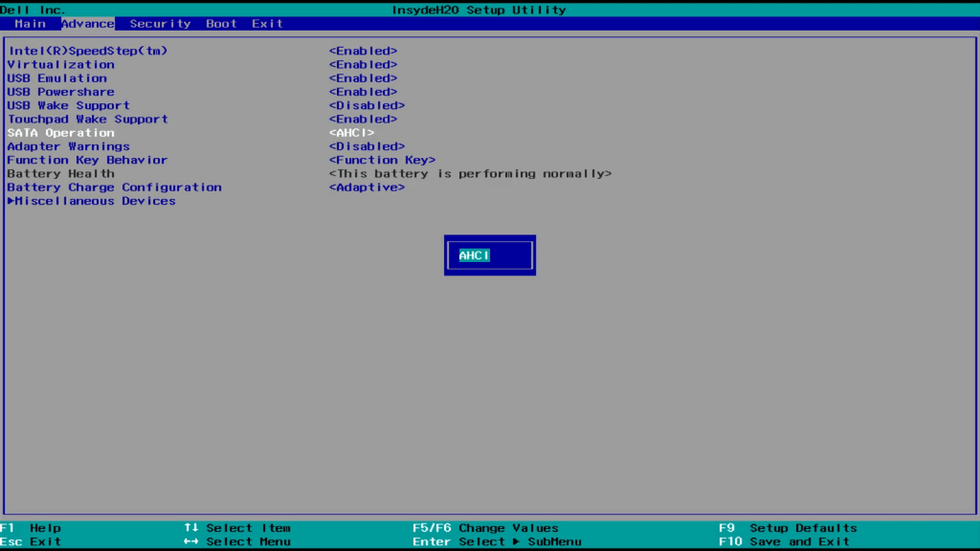This screenshot has height=551, width=980.
Task: Switch to the Security tab
Action: coord(160,24)
